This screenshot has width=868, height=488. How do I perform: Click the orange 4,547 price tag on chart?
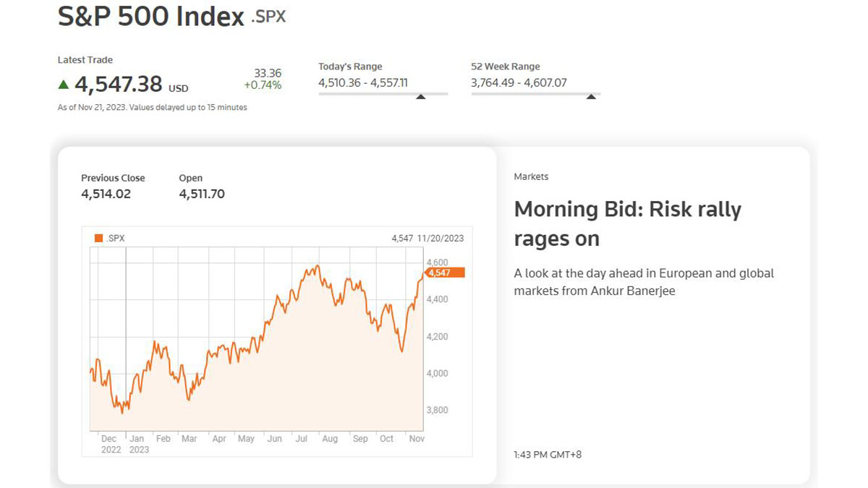(445, 273)
